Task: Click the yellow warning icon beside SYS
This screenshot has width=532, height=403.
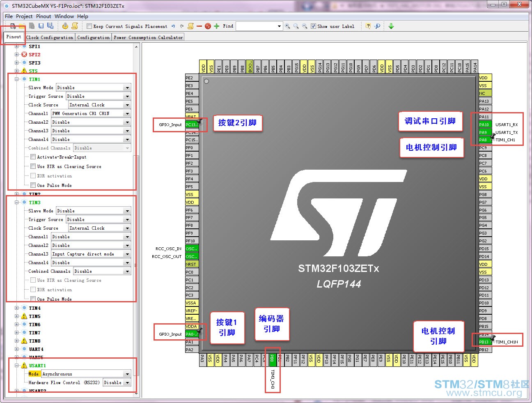Action: pyautogui.click(x=24, y=71)
